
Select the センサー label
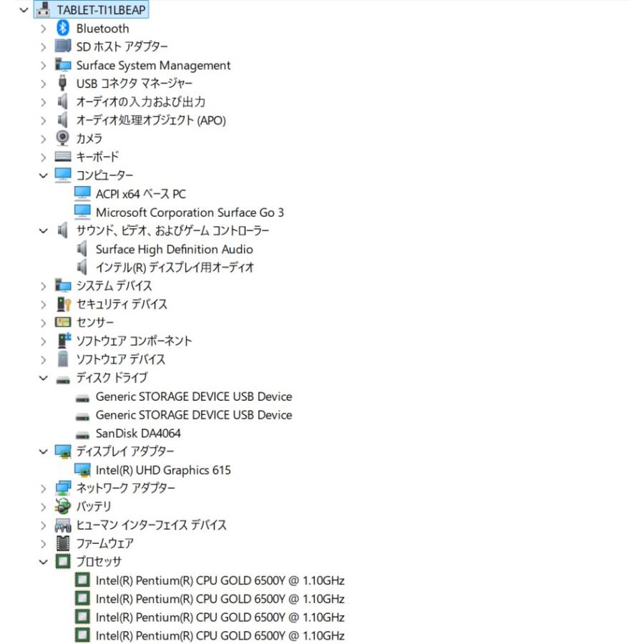pyautogui.click(x=95, y=323)
